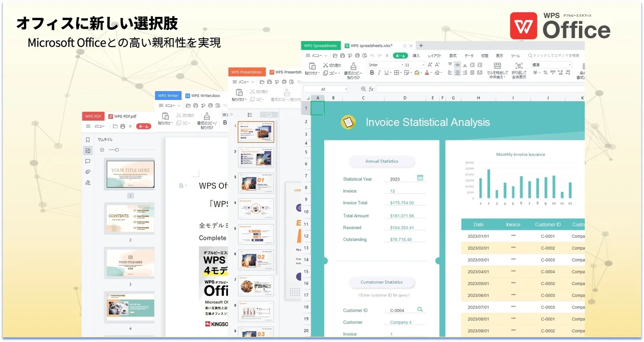The width and height of the screenshot is (644, 342).
Task: Click the percent style icon in Spreadsheets
Action: tap(545, 72)
